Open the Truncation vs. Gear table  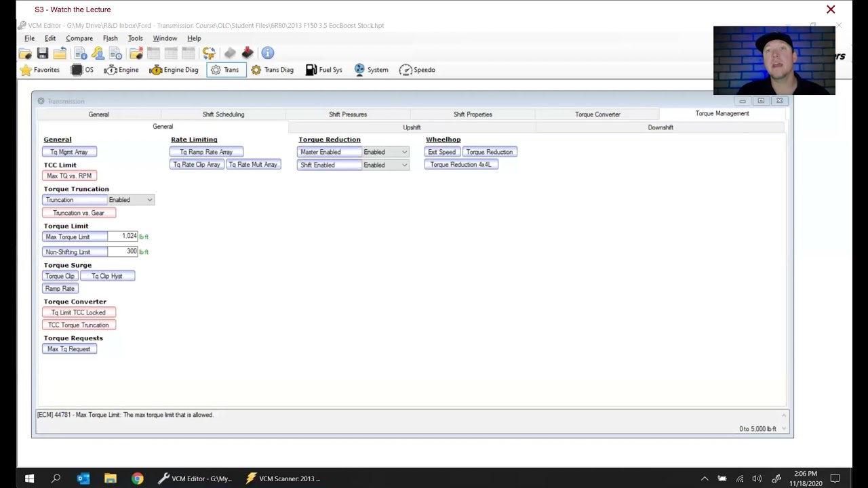point(79,213)
